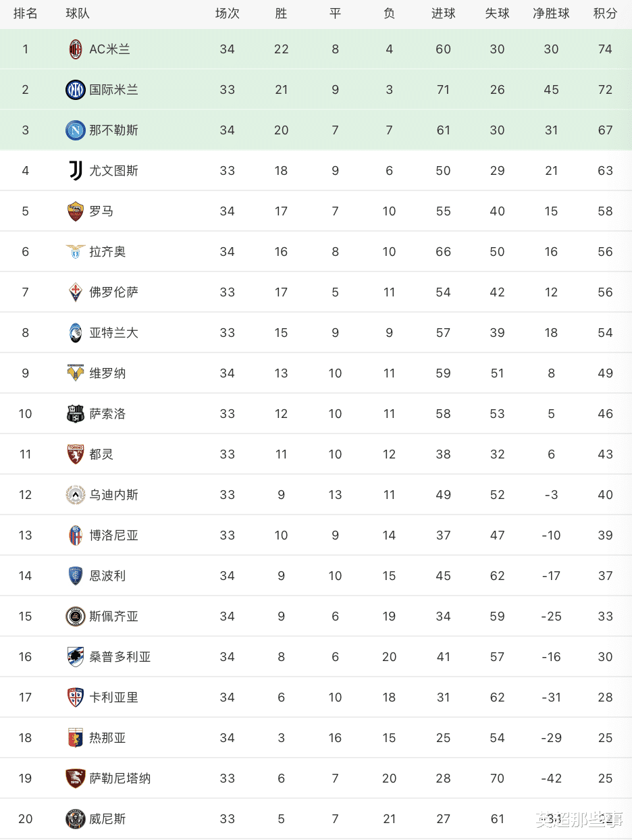Click the 热那亚 Genoa badge icon
This screenshot has height=840, width=632.
coord(76,738)
